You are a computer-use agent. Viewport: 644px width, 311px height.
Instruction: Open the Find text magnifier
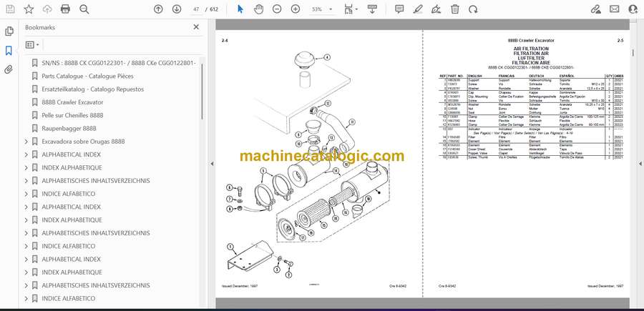coord(84,9)
